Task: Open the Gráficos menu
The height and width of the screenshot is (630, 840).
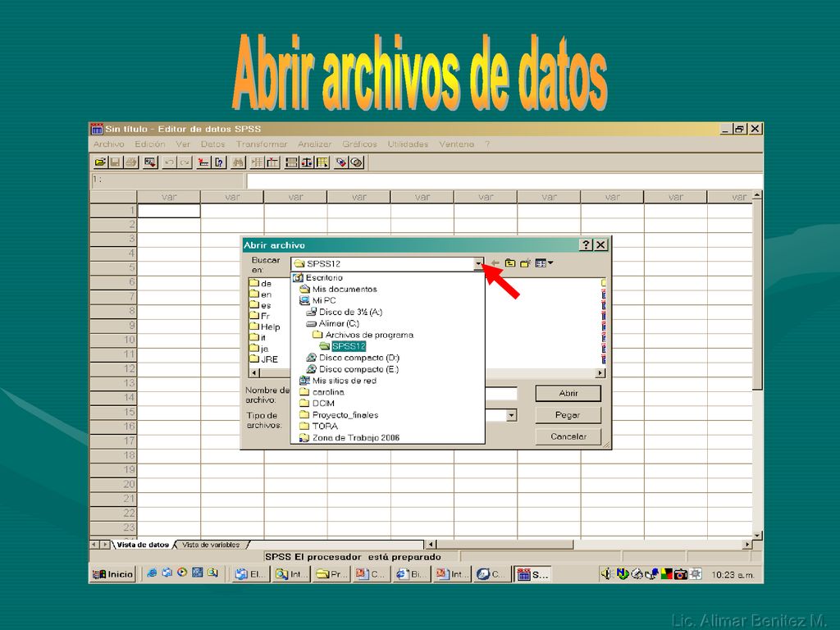Action: (x=359, y=144)
